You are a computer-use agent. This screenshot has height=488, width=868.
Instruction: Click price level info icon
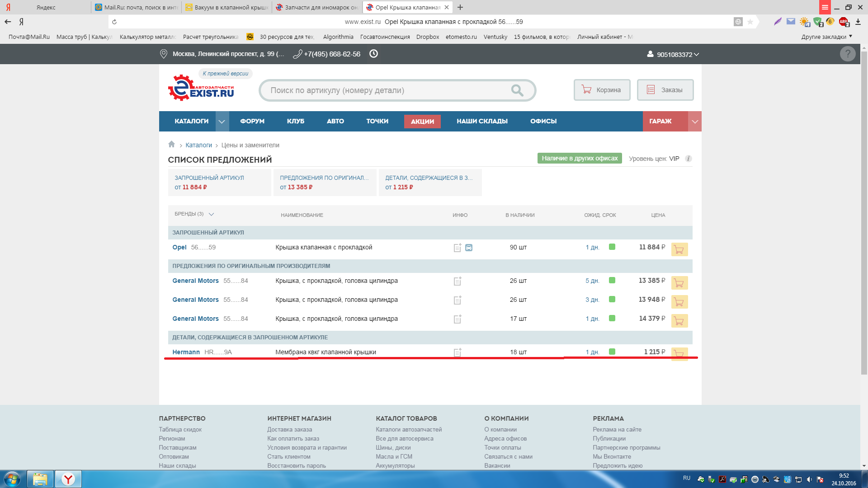pyautogui.click(x=688, y=159)
